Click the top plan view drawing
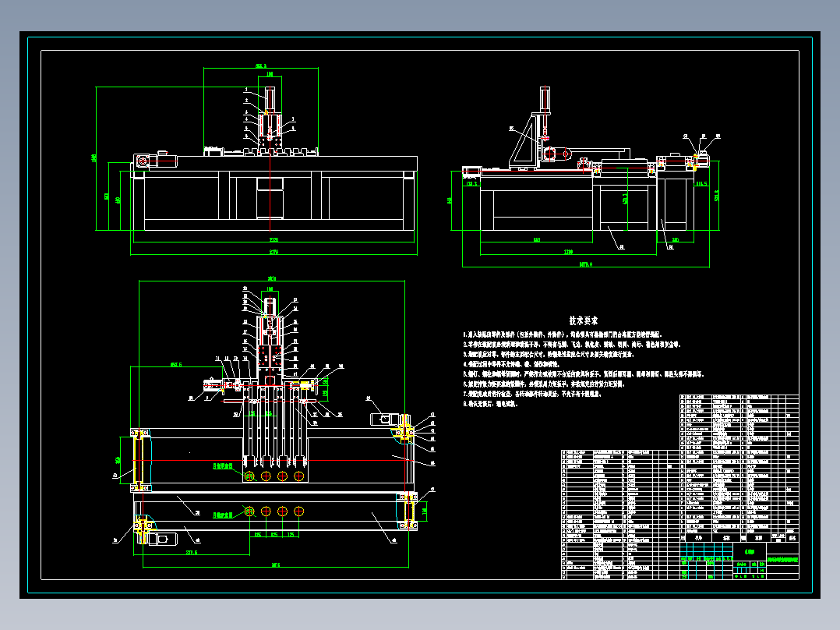Image resolution: width=840 pixels, height=630 pixels. tap(275, 423)
